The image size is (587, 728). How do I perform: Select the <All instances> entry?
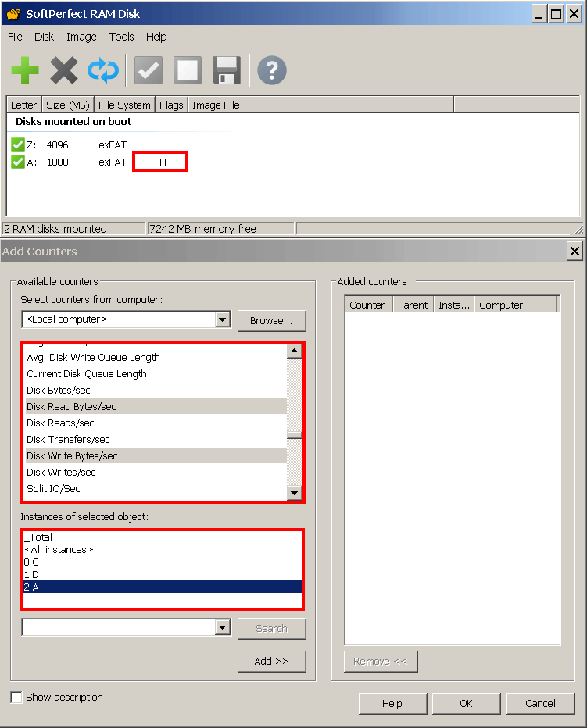coord(163,549)
